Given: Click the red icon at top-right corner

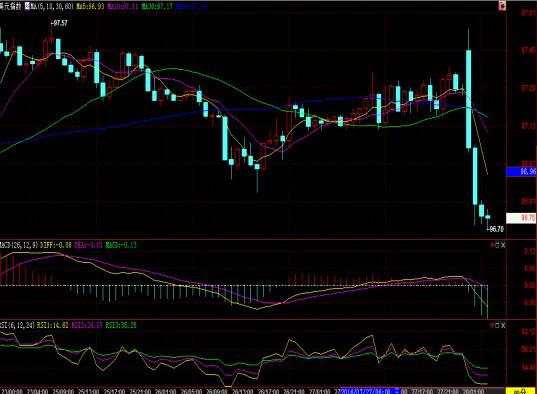Looking at the screenshot, I should (502, 6).
